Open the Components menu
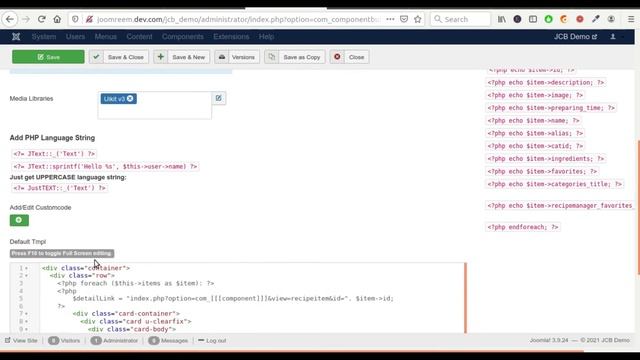 [182, 37]
